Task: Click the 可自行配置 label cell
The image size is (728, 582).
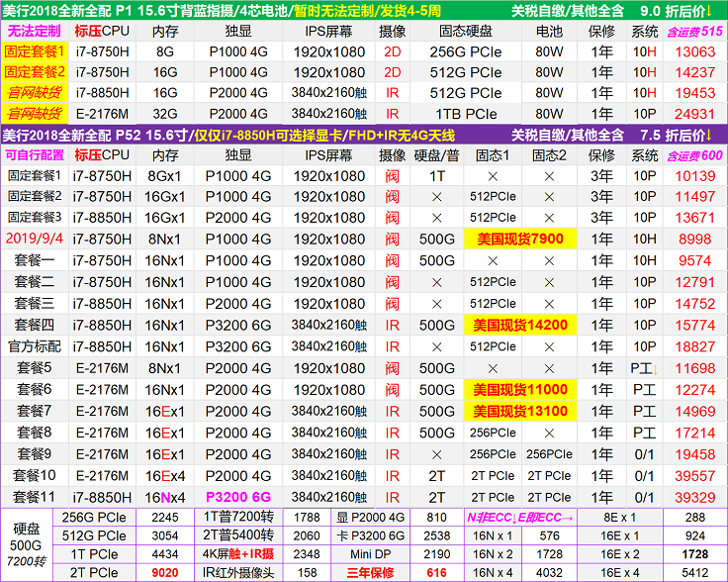Action: (x=35, y=155)
